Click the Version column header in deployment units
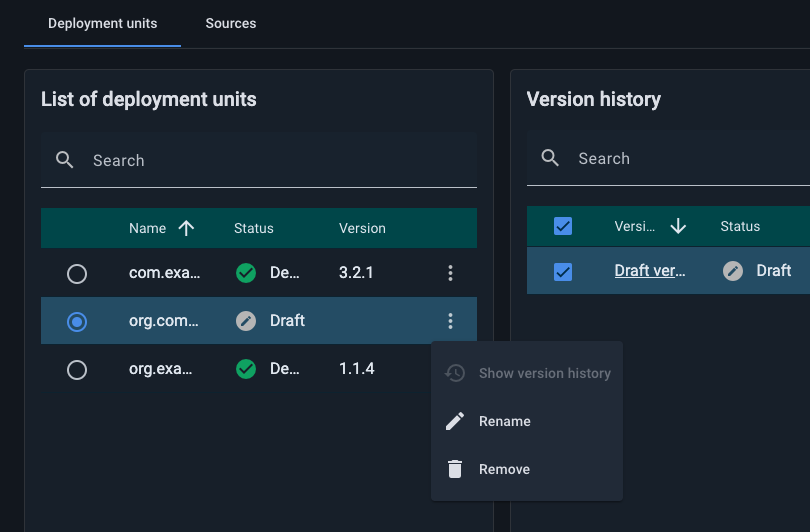This screenshot has width=810, height=532. (362, 228)
